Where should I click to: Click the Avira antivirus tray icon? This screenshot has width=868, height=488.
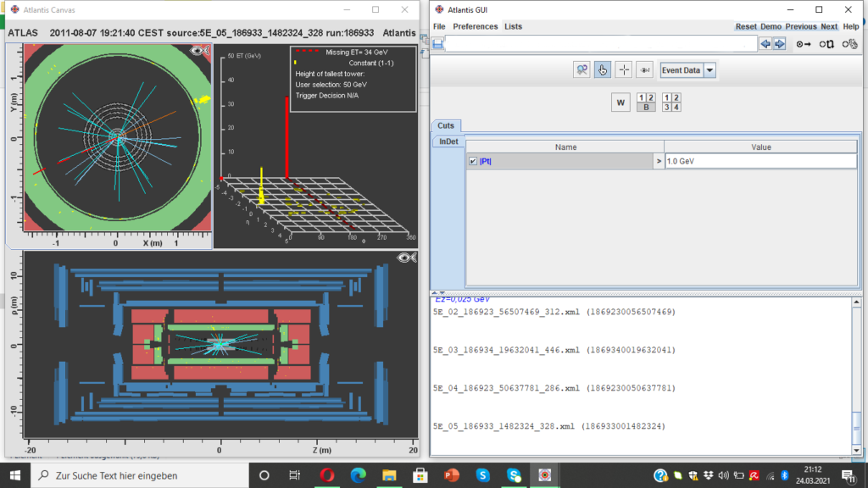coord(754,475)
